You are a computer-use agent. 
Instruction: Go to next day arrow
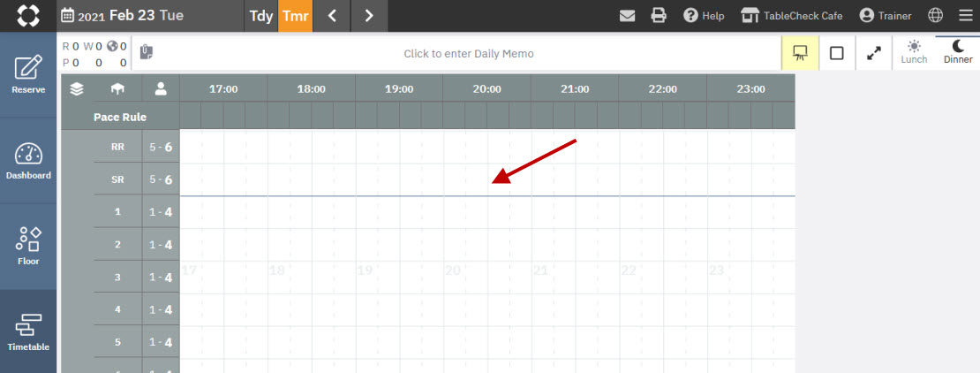[369, 16]
